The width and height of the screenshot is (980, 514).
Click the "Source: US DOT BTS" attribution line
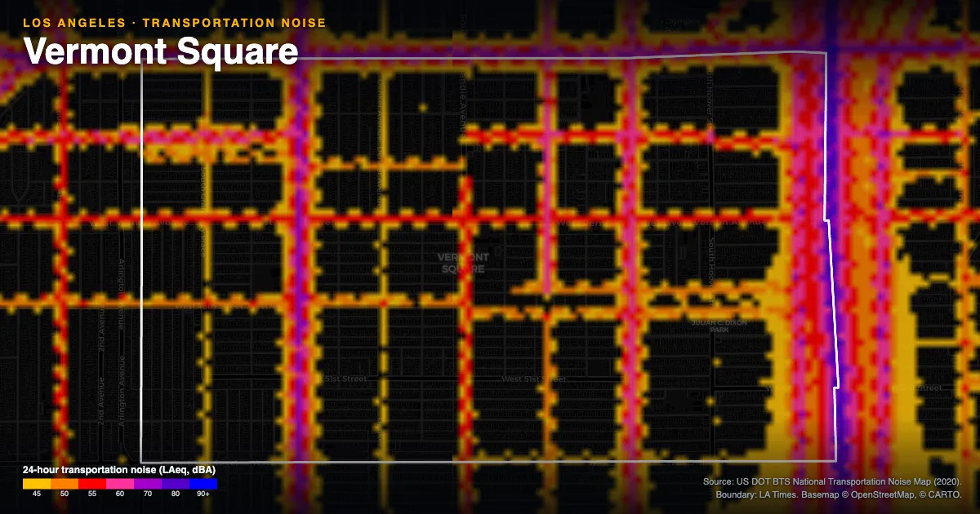pos(832,482)
